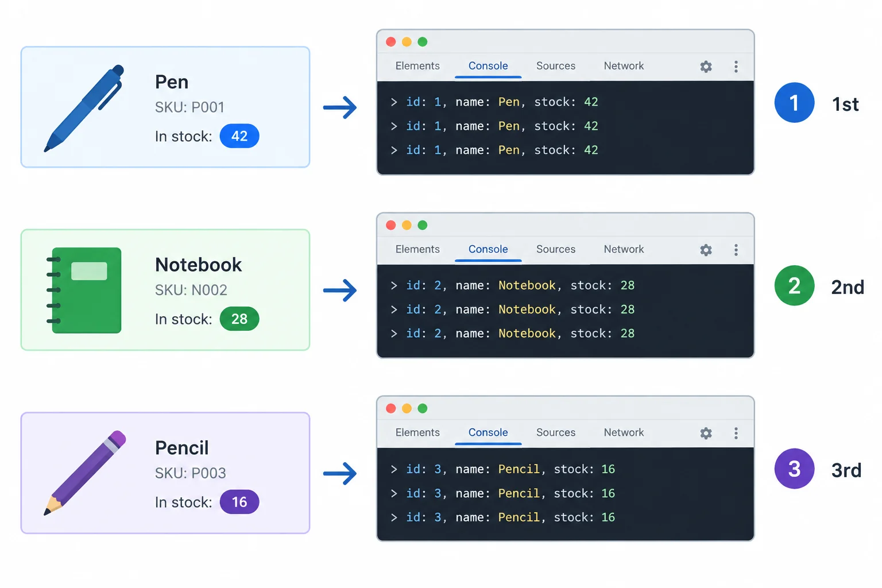Image resolution: width=882 pixels, height=588 pixels.
Task: Select Console tab in Pencil console window
Action: pos(488,432)
